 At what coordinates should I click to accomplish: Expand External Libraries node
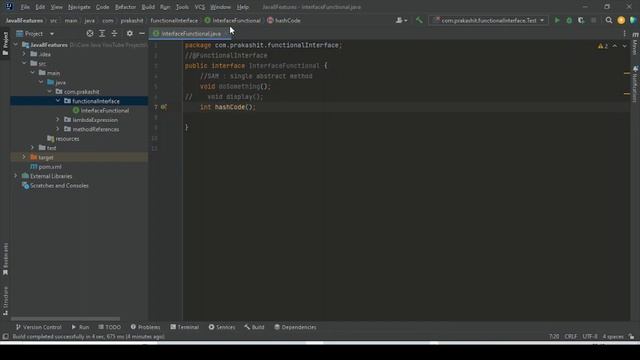tap(16, 176)
